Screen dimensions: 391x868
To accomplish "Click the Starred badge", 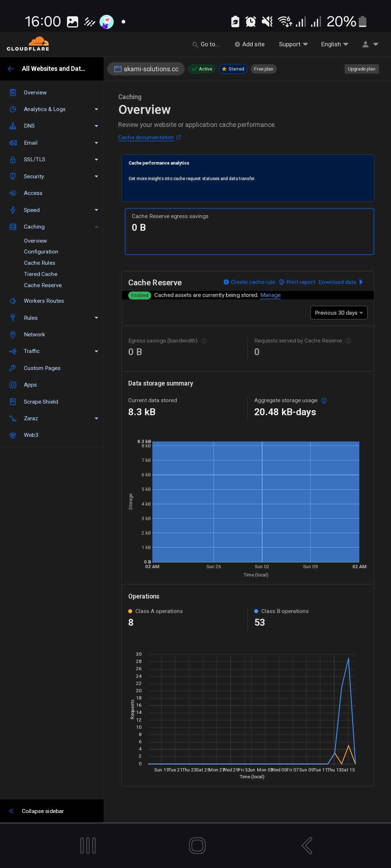I will 233,69.
